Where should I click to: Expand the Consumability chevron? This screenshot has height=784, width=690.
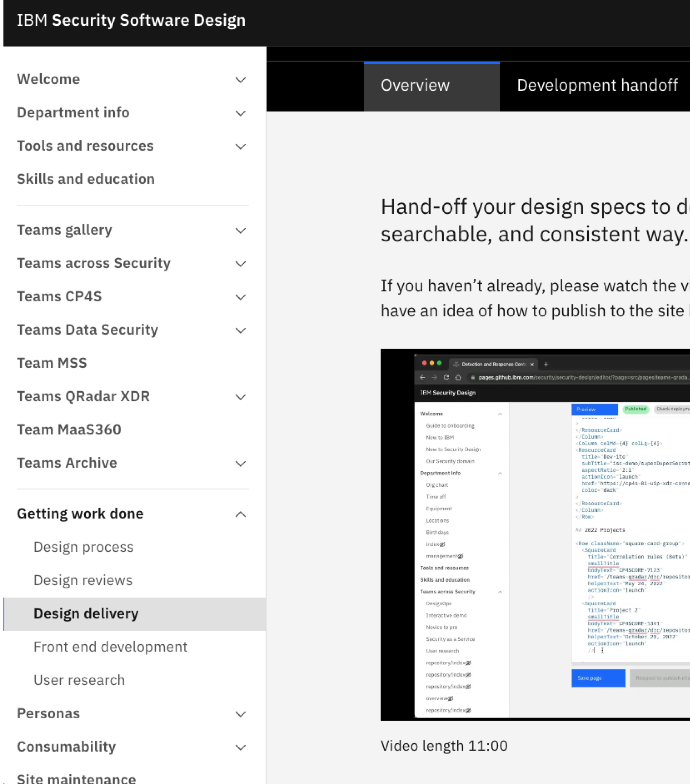click(240, 748)
